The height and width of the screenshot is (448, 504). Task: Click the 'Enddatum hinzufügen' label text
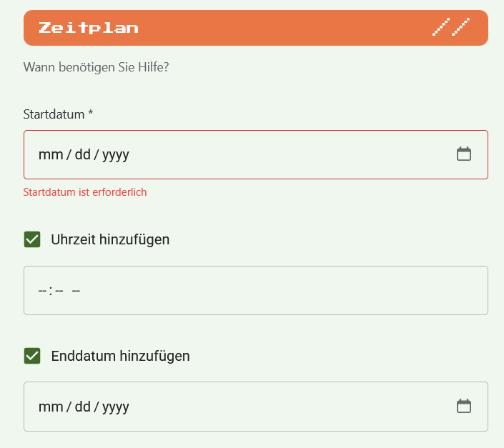click(120, 355)
